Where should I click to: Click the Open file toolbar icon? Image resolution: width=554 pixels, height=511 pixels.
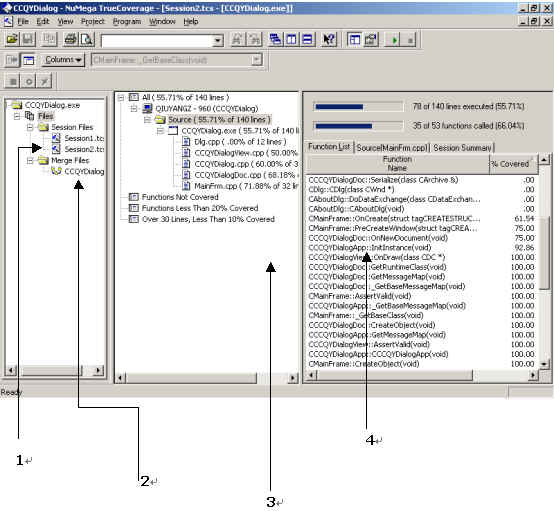coord(12,39)
